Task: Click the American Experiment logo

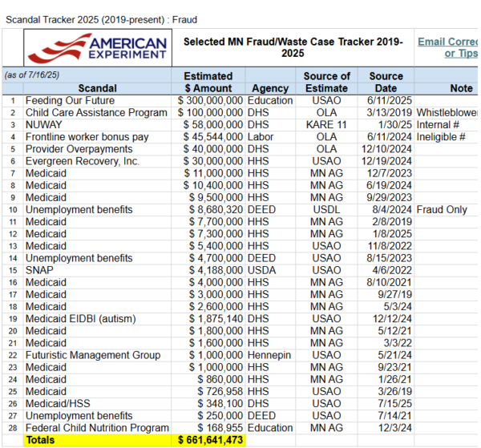Action: tap(98, 48)
